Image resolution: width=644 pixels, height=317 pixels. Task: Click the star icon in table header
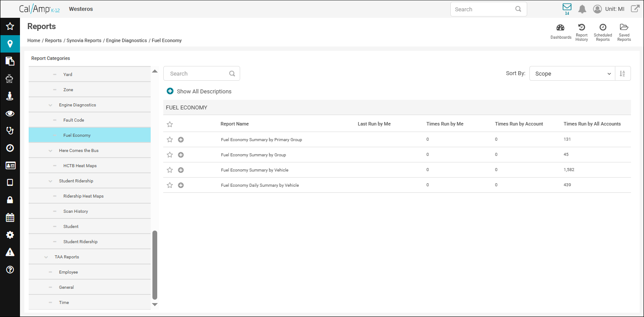click(x=170, y=124)
